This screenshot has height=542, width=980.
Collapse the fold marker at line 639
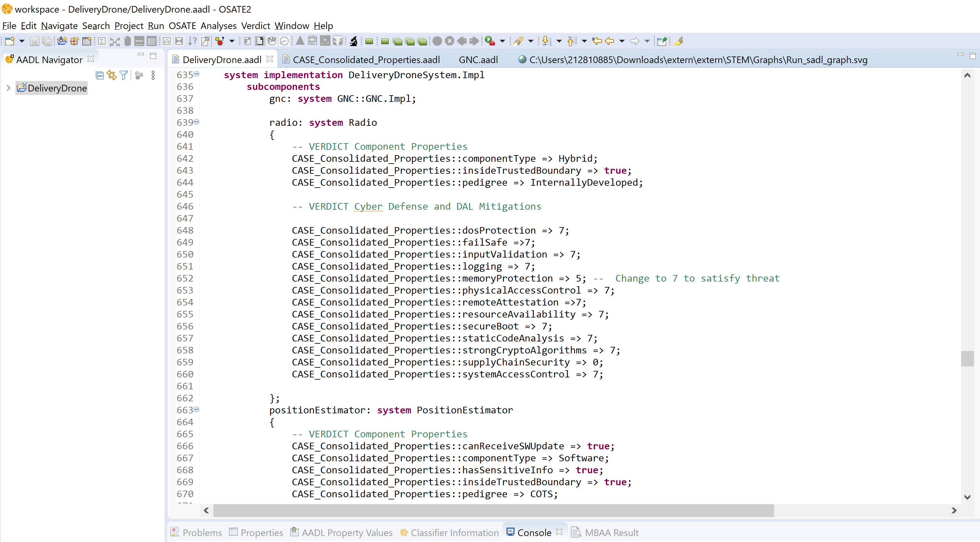tap(197, 122)
